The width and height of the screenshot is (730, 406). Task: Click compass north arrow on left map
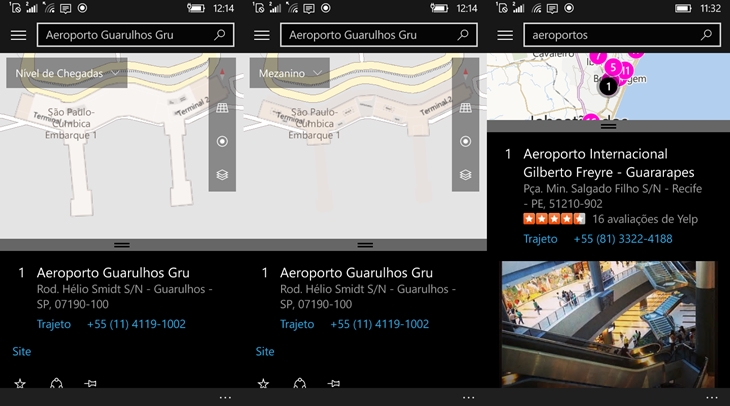(x=222, y=74)
